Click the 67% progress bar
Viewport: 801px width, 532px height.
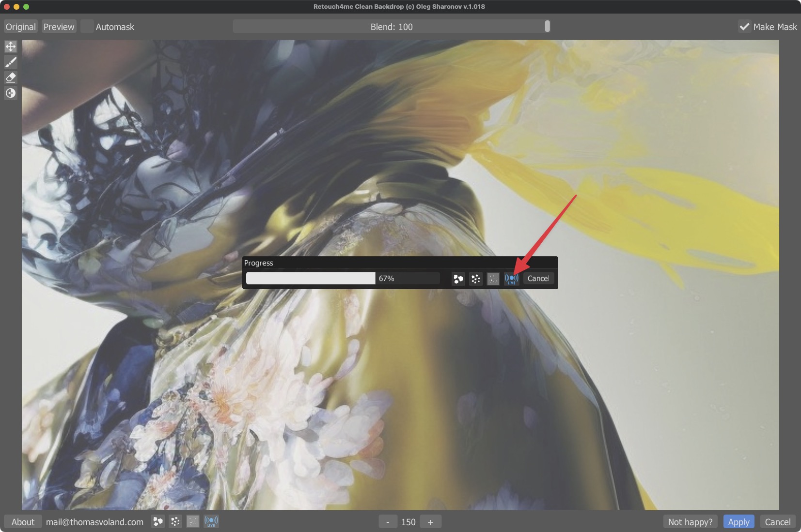(343, 278)
